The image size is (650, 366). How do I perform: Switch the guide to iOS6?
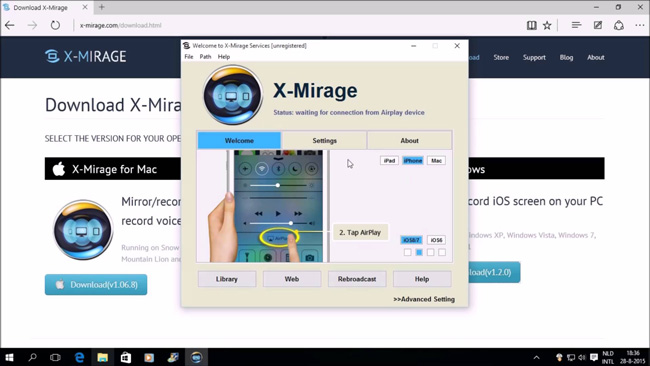point(436,240)
